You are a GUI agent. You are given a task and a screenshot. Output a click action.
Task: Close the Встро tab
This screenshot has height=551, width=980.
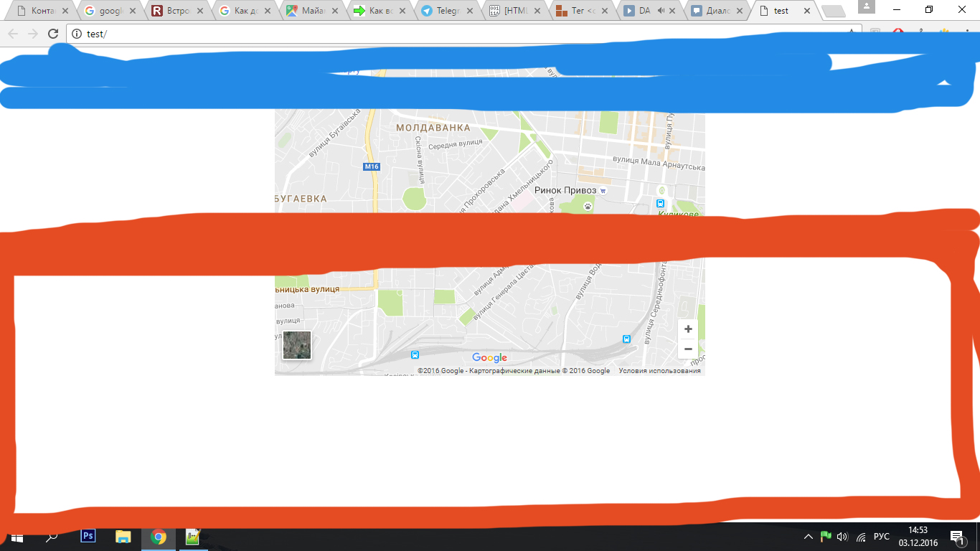pyautogui.click(x=200, y=11)
